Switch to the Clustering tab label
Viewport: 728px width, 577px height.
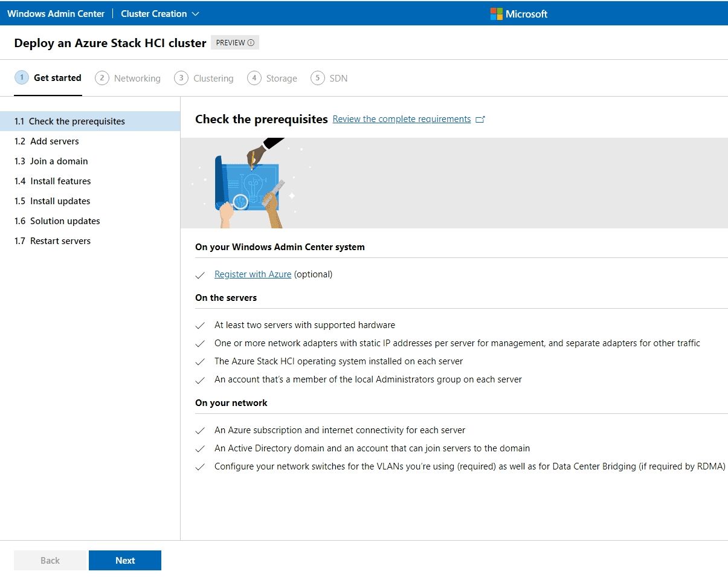tap(213, 79)
